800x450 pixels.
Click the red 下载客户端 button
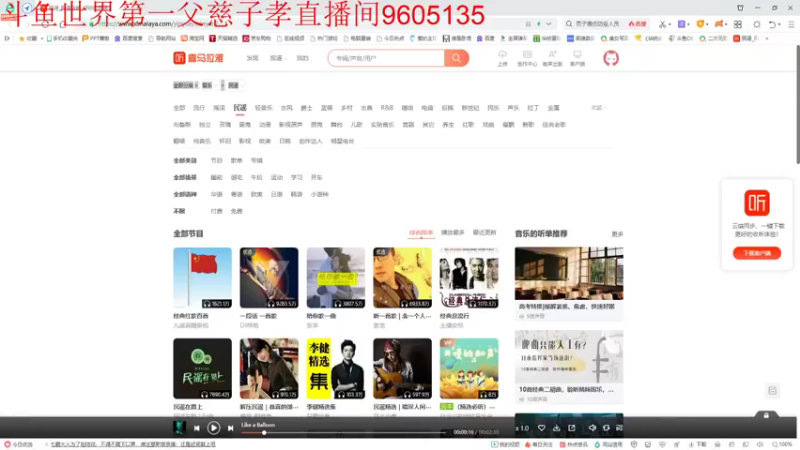tap(757, 253)
